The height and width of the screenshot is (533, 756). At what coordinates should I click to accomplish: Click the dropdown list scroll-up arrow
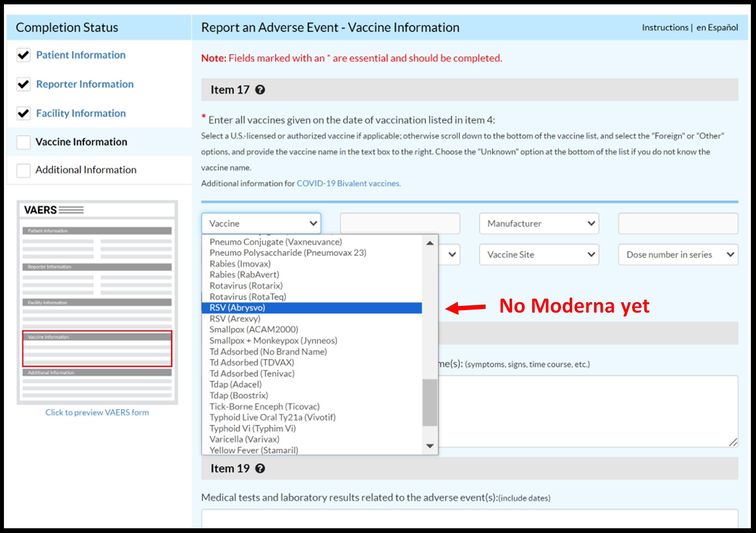click(430, 243)
